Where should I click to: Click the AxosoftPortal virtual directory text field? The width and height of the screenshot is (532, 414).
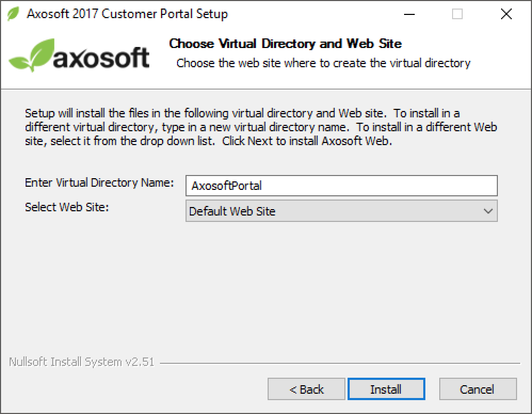341,186
